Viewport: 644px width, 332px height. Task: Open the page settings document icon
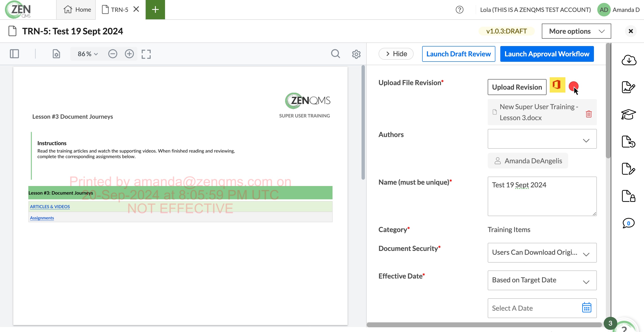coord(56,54)
